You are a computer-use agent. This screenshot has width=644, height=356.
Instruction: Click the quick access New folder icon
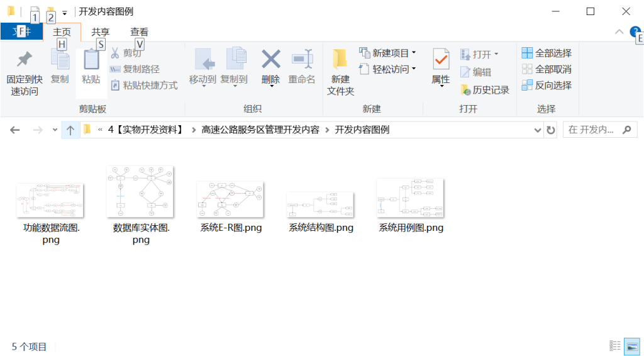tap(50, 10)
